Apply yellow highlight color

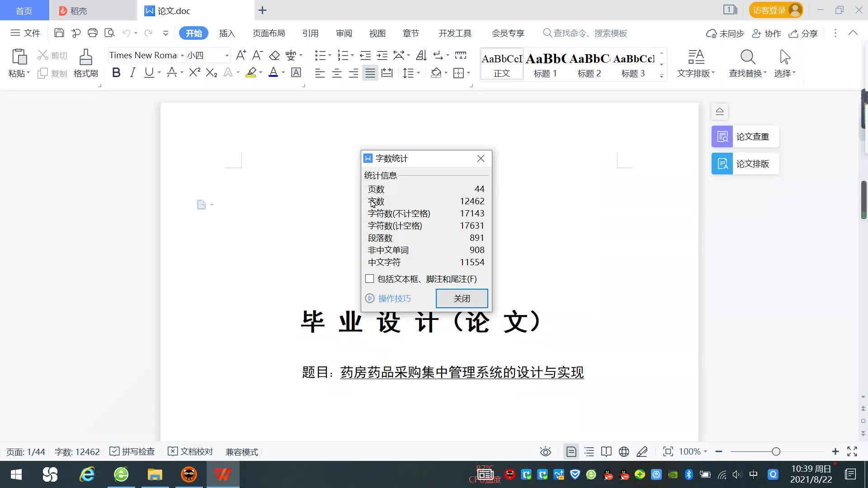pyautogui.click(x=251, y=72)
